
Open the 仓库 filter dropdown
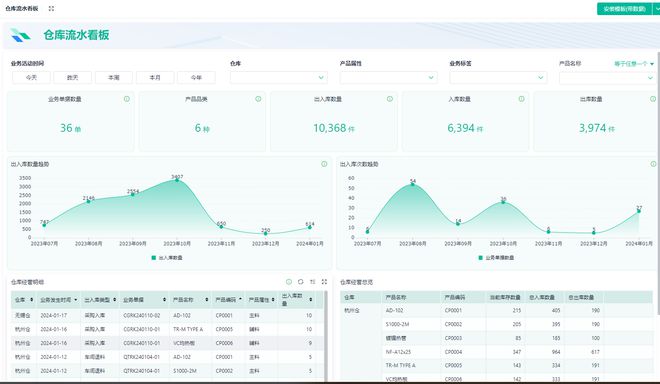(x=279, y=77)
